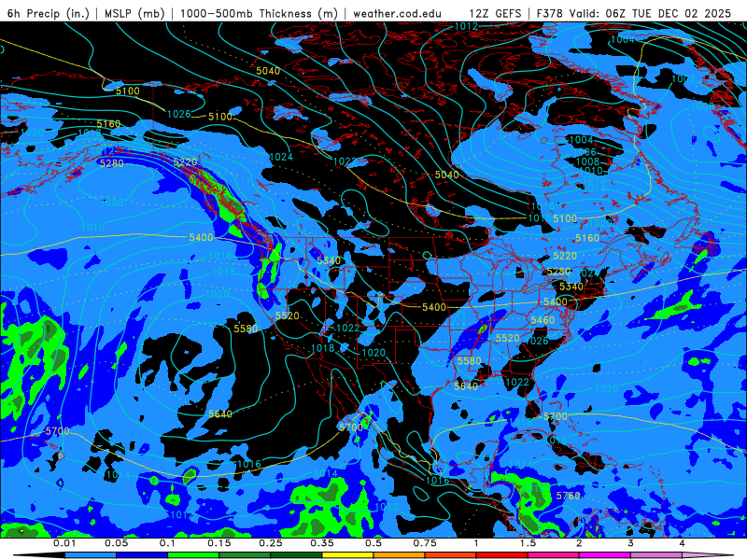Click the black arrow at legend's left end
This screenshot has height=560, width=747.
click(39, 555)
